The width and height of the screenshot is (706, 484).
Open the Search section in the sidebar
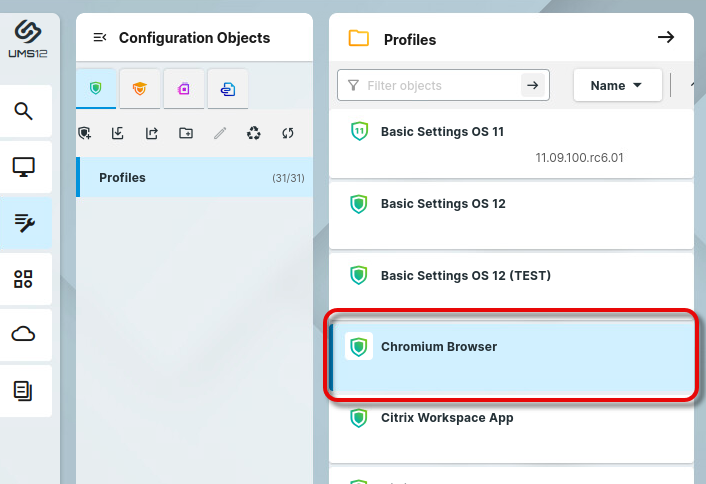point(24,110)
